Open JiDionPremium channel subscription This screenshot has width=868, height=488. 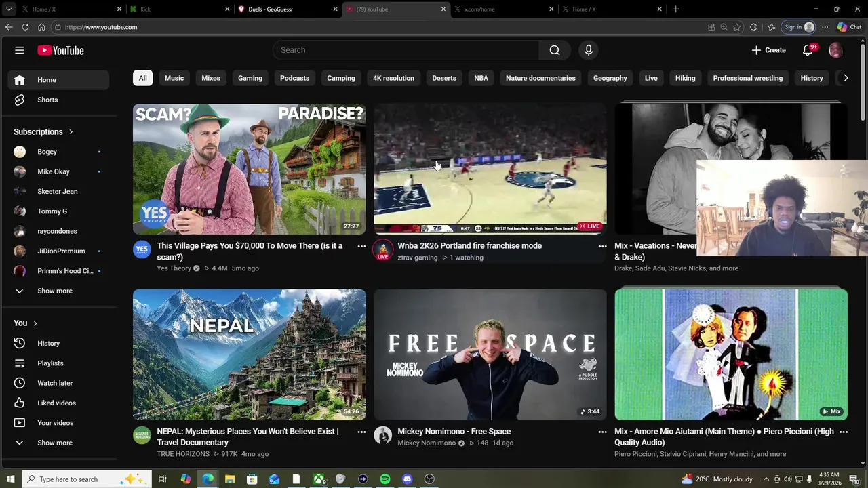tap(58, 251)
